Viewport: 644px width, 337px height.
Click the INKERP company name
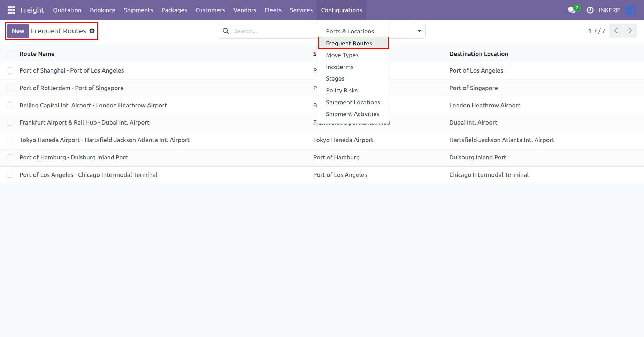609,10
